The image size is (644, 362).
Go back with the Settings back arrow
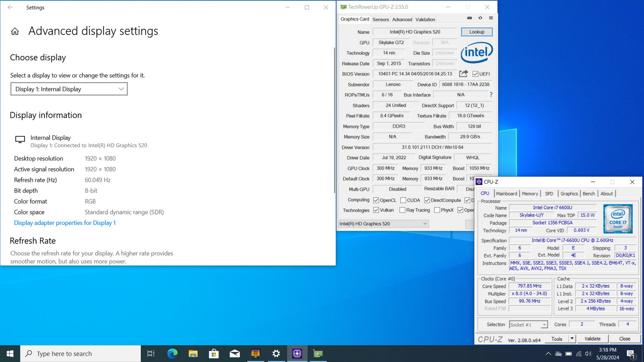click(10, 7)
